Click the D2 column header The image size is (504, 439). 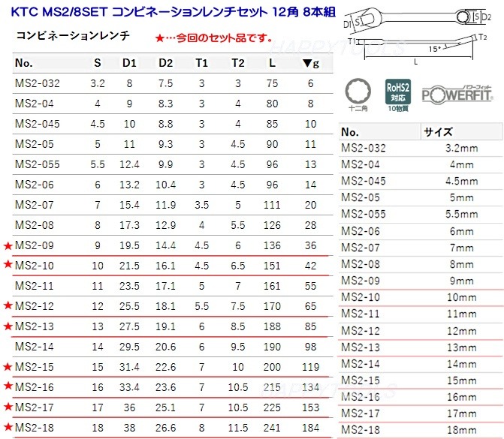pos(165,63)
